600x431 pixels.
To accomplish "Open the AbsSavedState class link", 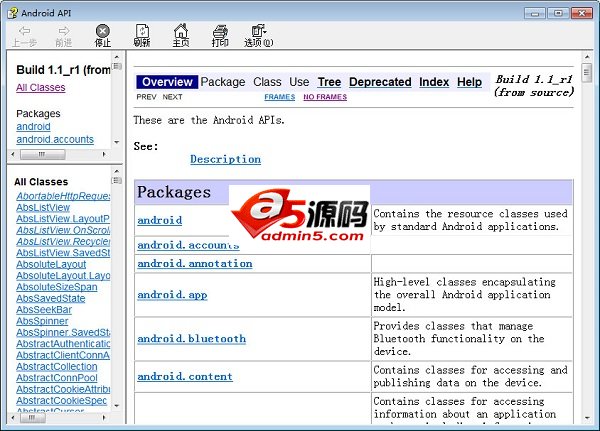I will click(51, 299).
